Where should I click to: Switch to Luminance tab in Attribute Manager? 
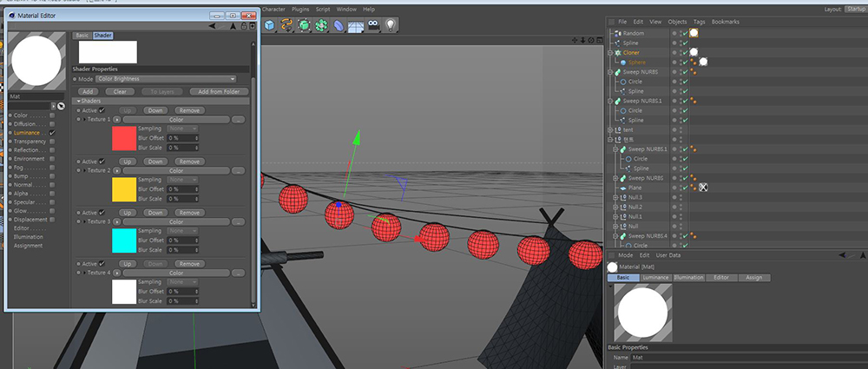(656, 278)
